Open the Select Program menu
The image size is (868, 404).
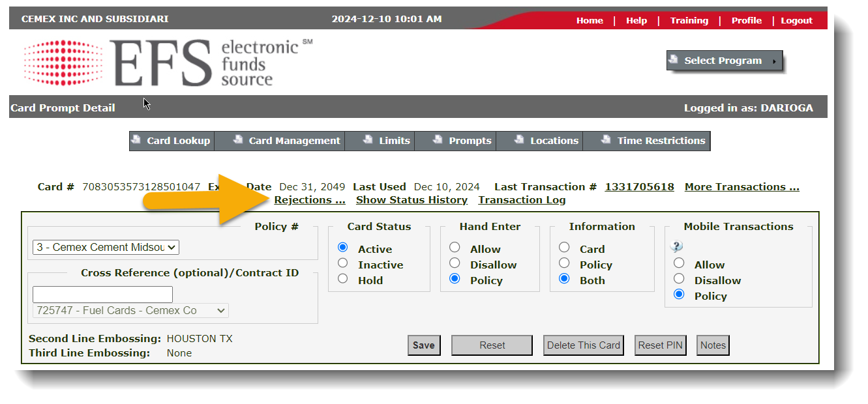725,60
